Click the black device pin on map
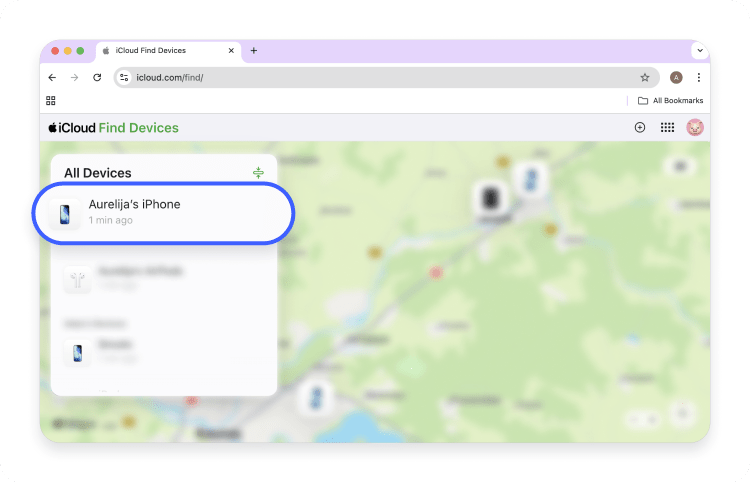 489,197
